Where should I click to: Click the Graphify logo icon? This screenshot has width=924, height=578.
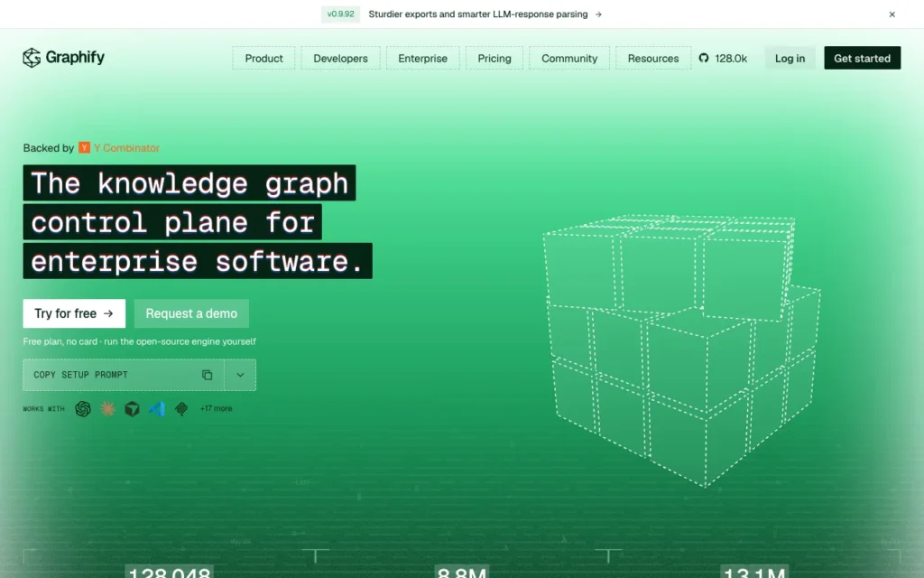[x=32, y=58]
